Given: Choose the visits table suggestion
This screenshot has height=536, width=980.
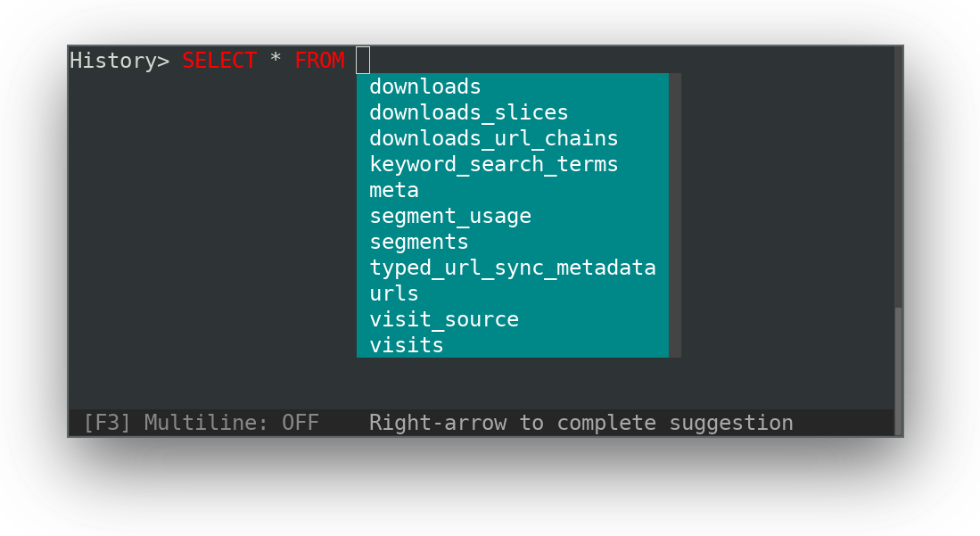Looking at the screenshot, I should pos(513,345).
